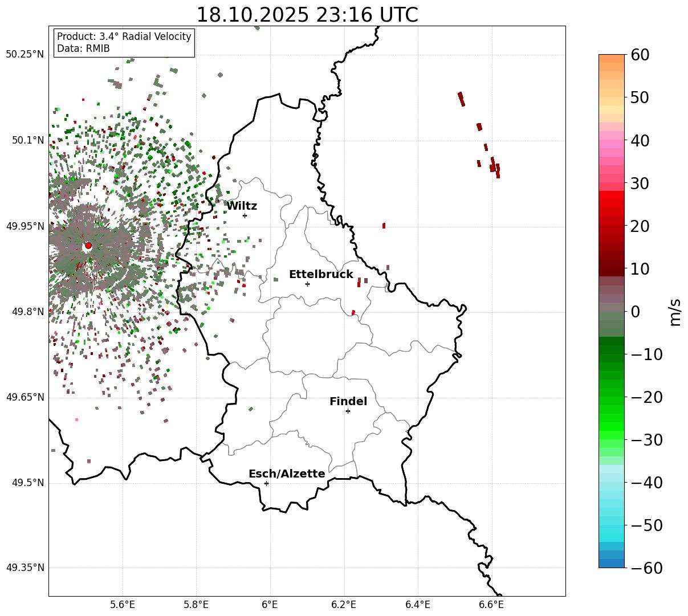Click the longitude label 6°E

(x=270, y=605)
